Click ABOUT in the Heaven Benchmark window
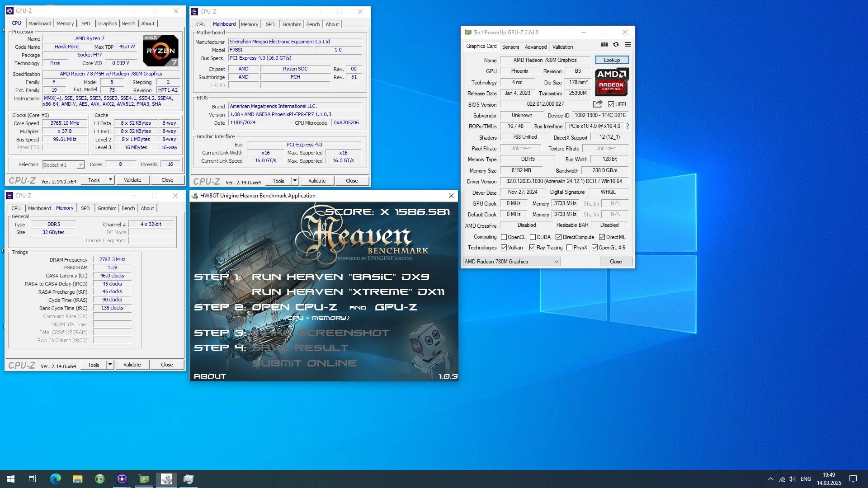Screen dimensions: 868x488 point(210,376)
